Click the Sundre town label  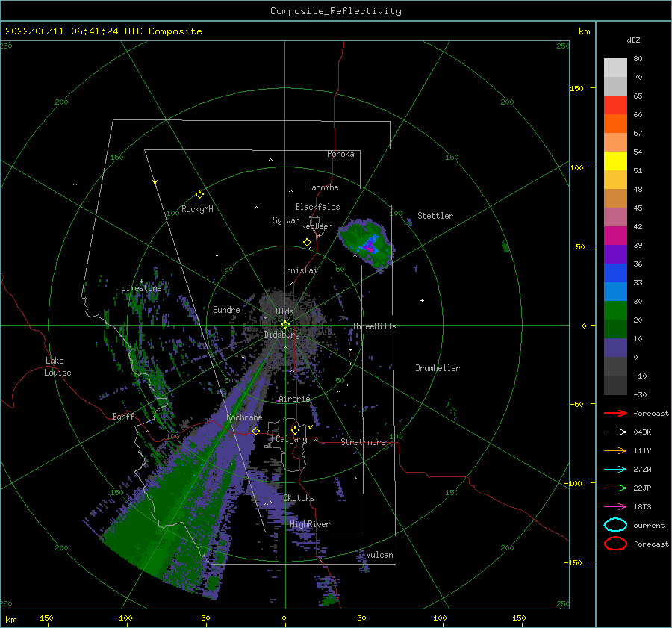click(x=226, y=309)
